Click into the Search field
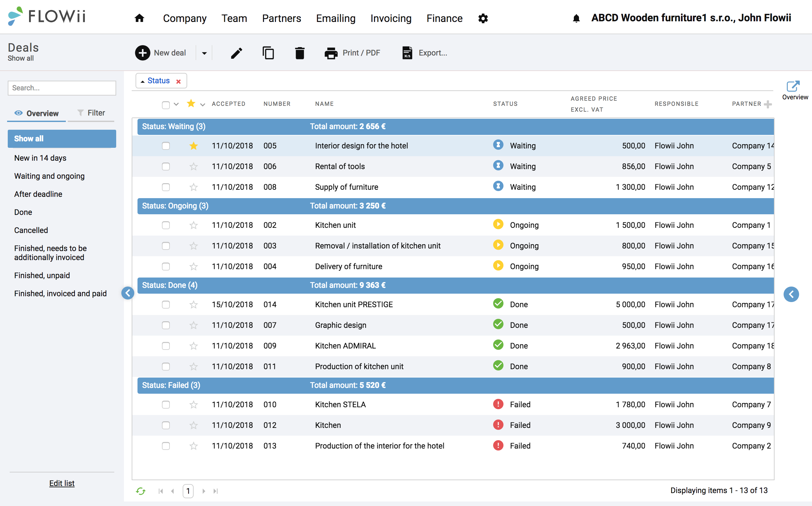 click(62, 88)
